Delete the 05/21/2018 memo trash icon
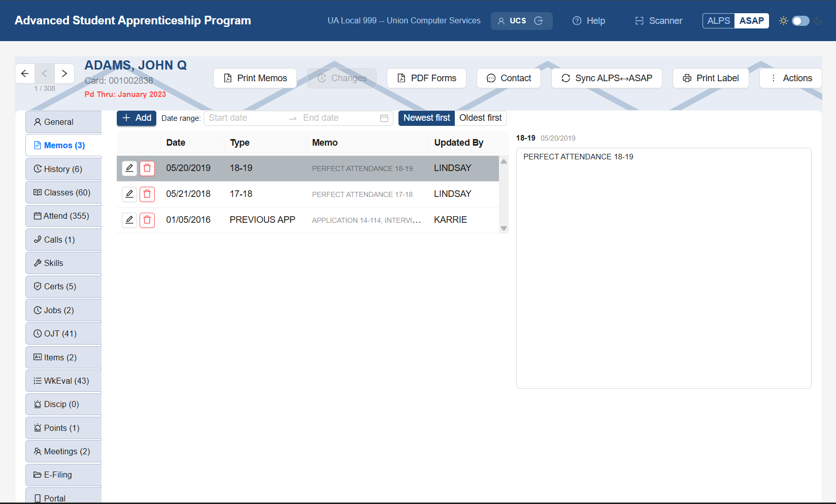This screenshot has width=836, height=504. [147, 194]
